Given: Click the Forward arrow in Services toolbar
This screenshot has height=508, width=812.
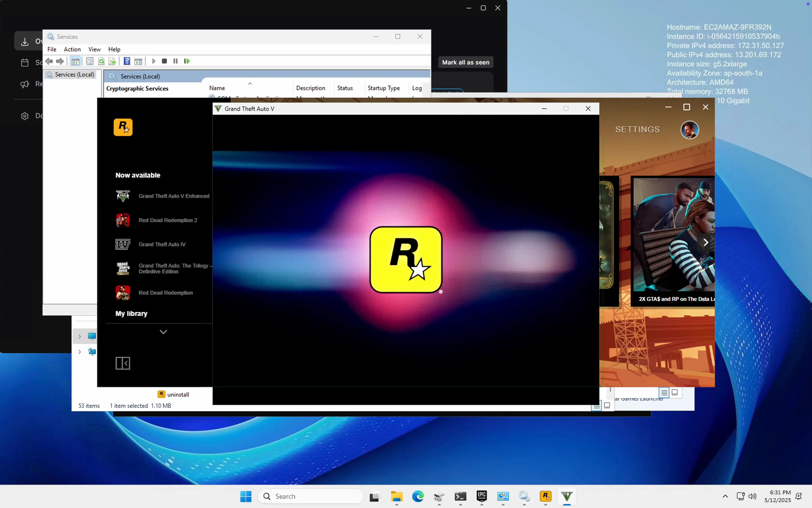Looking at the screenshot, I should pyautogui.click(x=60, y=61).
